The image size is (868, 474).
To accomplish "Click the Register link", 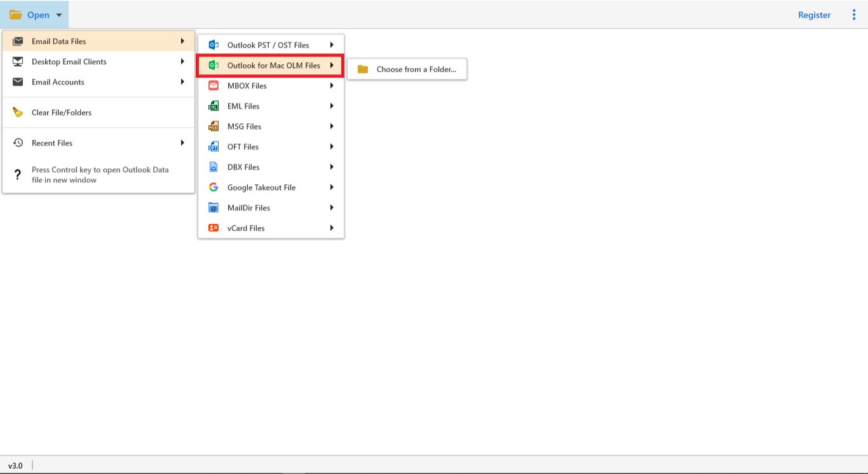I will point(814,15).
